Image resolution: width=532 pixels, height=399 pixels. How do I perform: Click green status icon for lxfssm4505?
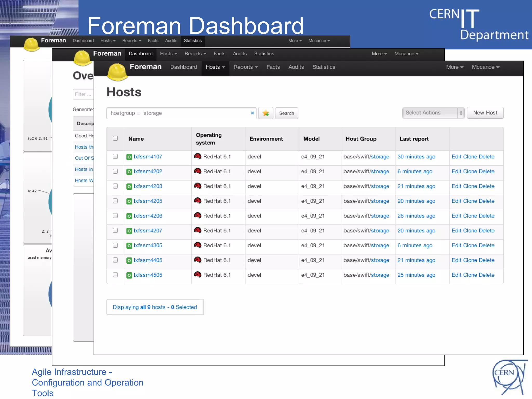coord(129,275)
